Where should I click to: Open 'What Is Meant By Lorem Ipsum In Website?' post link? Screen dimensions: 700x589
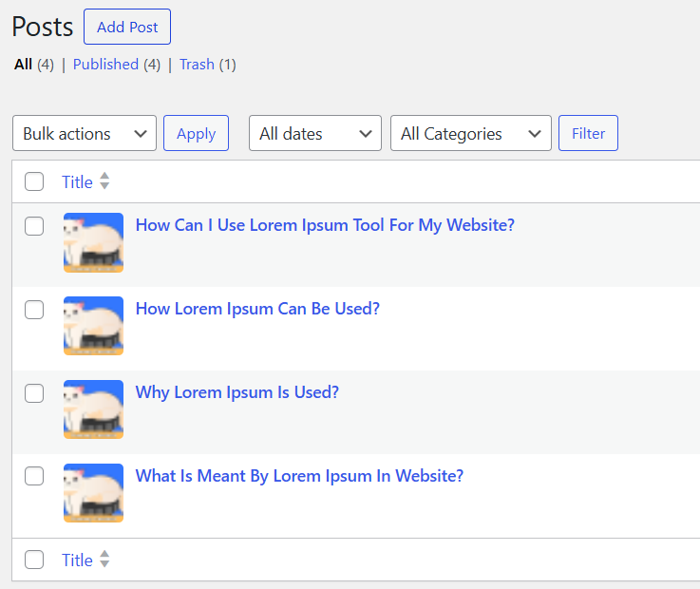coord(299,476)
